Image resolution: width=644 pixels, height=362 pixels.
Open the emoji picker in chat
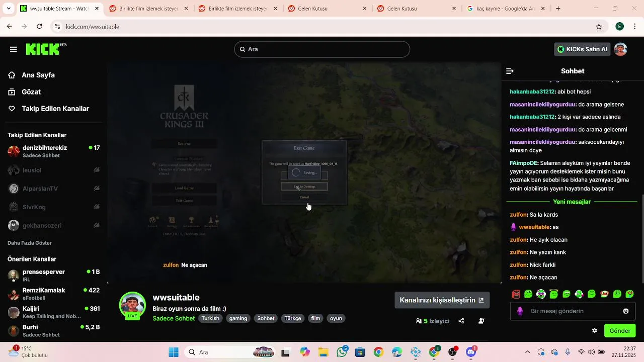coord(626,311)
